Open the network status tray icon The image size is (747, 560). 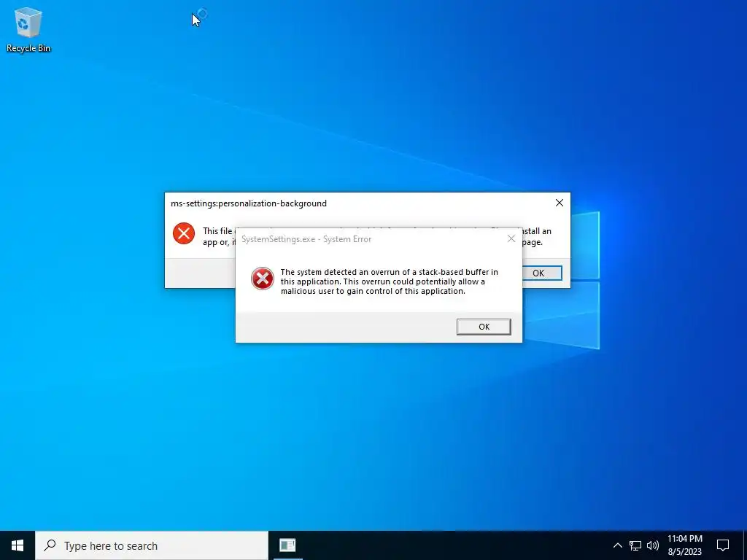pos(635,545)
